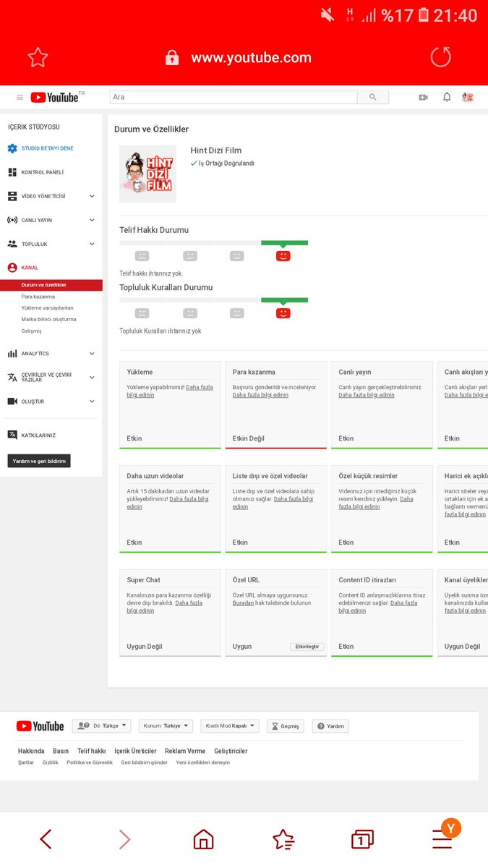The image size is (488, 868).
Task: Click the Katkılarınız icon
Action: (x=12, y=435)
